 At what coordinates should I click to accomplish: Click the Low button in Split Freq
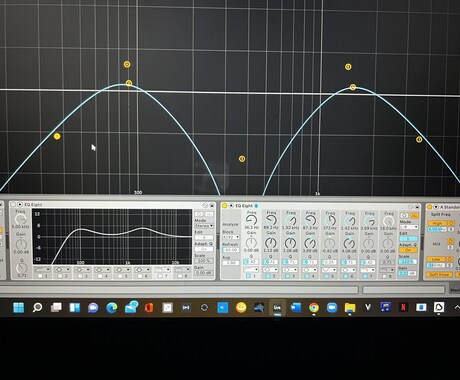[x=436, y=259]
